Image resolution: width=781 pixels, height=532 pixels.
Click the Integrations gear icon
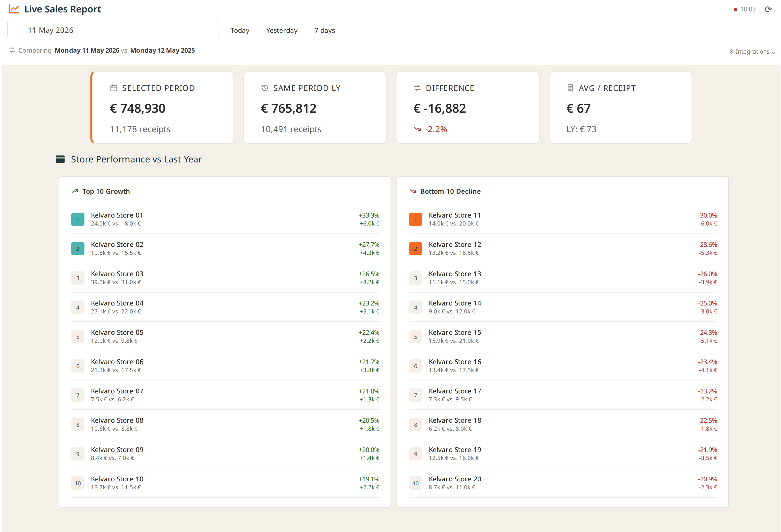pyautogui.click(x=731, y=51)
